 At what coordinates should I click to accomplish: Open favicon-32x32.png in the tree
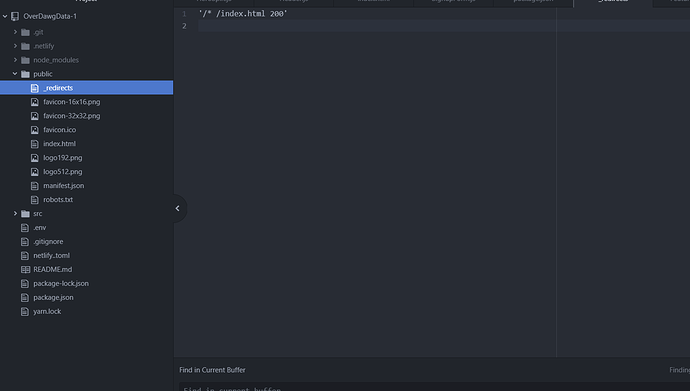(72, 116)
